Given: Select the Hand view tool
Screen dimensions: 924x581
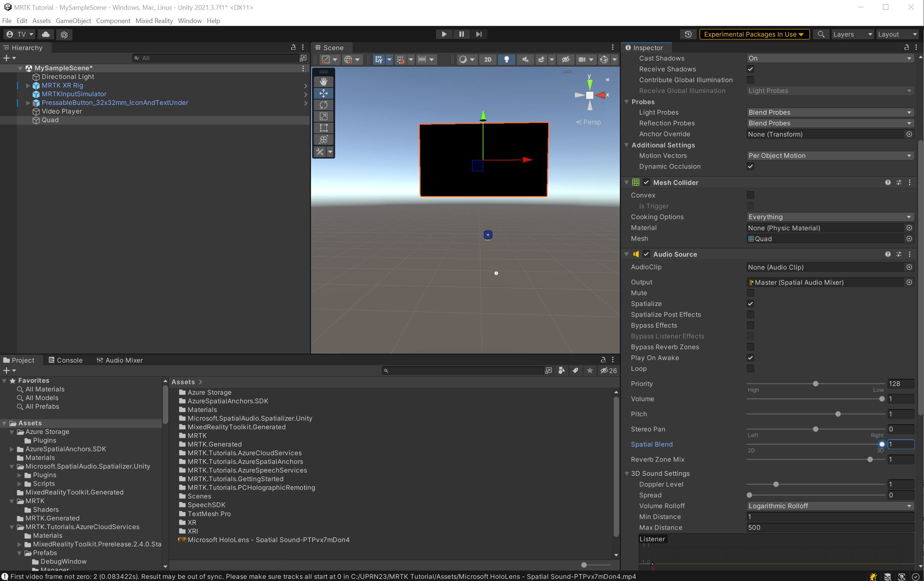Looking at the screenshot, I should tap(324, 81).
